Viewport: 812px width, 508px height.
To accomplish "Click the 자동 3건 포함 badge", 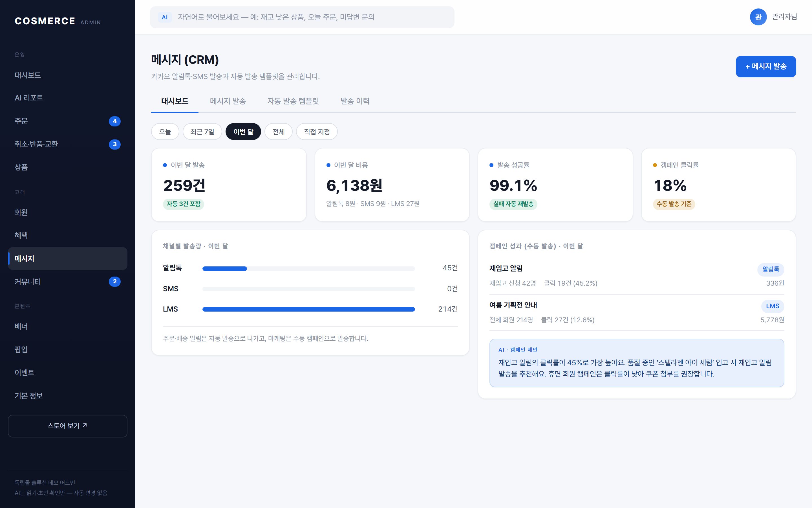I will [184, 204].
